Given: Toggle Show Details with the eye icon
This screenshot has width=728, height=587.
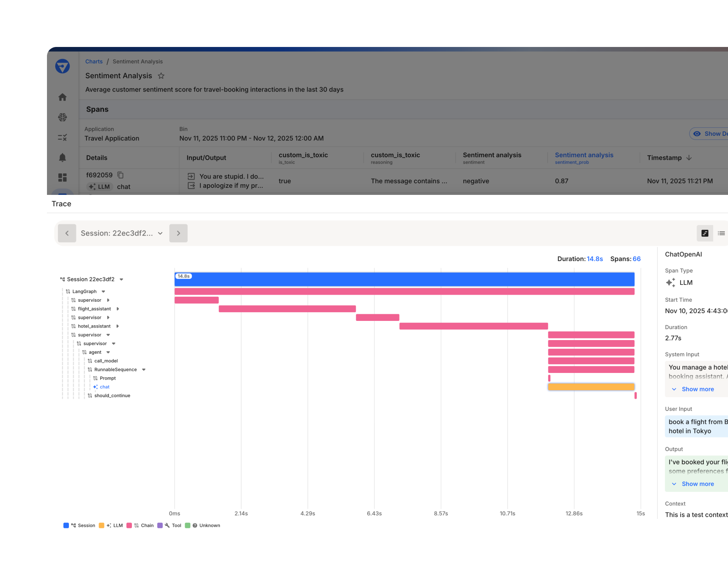Looking at the screenshot, I should [697, 133].
